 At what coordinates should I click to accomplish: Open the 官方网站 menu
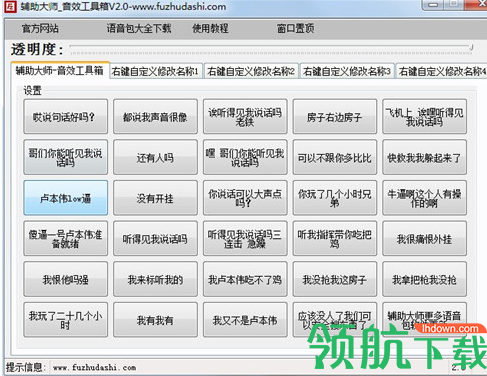(x=40, y=29)
